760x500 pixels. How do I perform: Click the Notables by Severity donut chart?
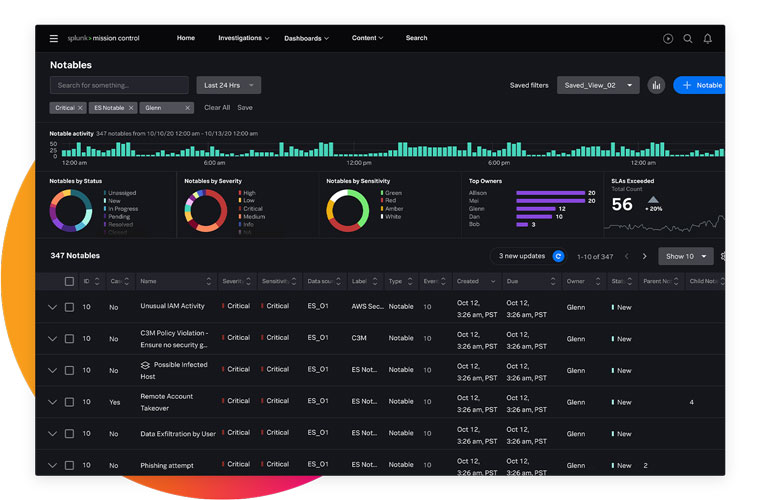[x=206, y=210]
